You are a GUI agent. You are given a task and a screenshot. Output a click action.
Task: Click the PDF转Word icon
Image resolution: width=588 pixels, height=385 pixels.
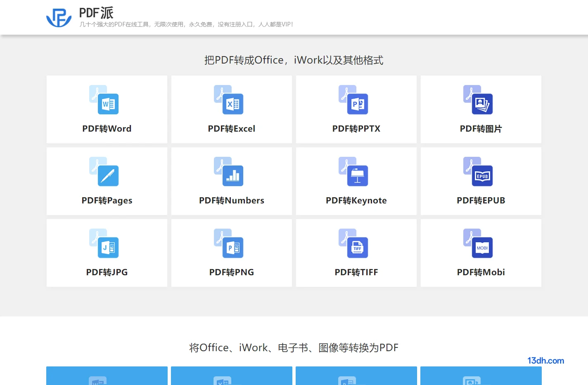pyautogui.click(x=104, y=100)
